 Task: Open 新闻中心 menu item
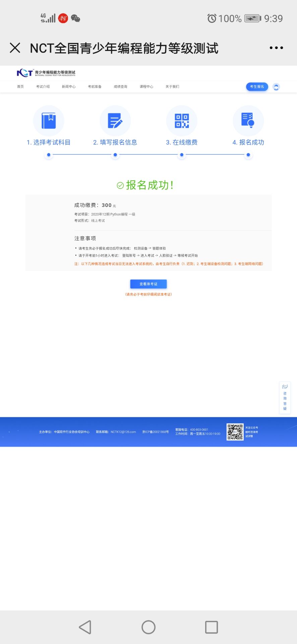click(x=69, y=87)
